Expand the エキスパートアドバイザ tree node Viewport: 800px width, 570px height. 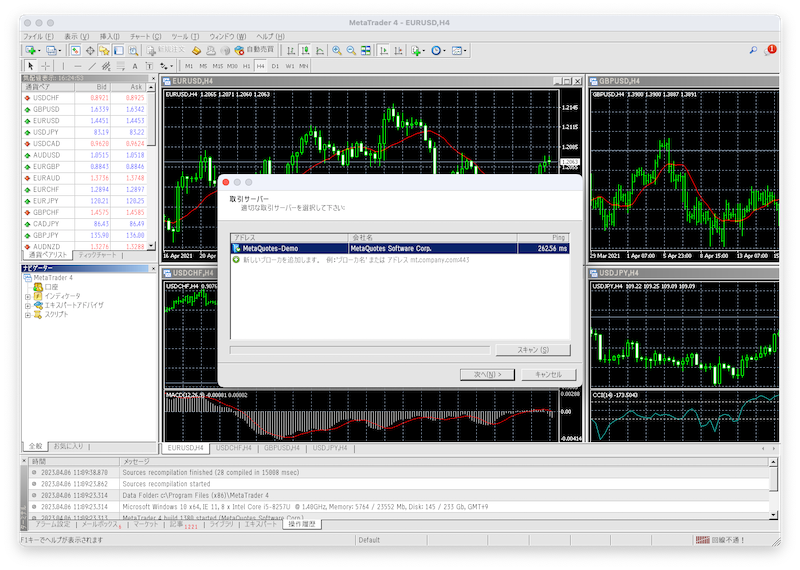point(28,306)
